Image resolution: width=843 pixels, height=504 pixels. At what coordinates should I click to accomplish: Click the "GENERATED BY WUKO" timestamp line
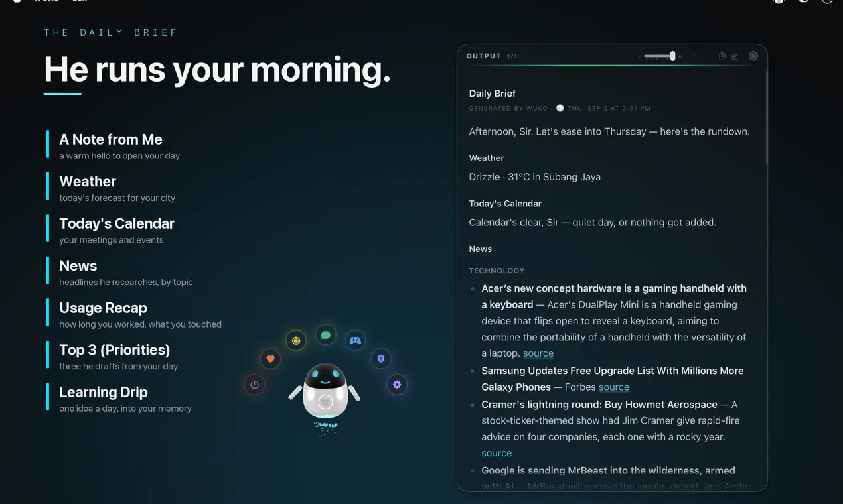pos(560,108)
